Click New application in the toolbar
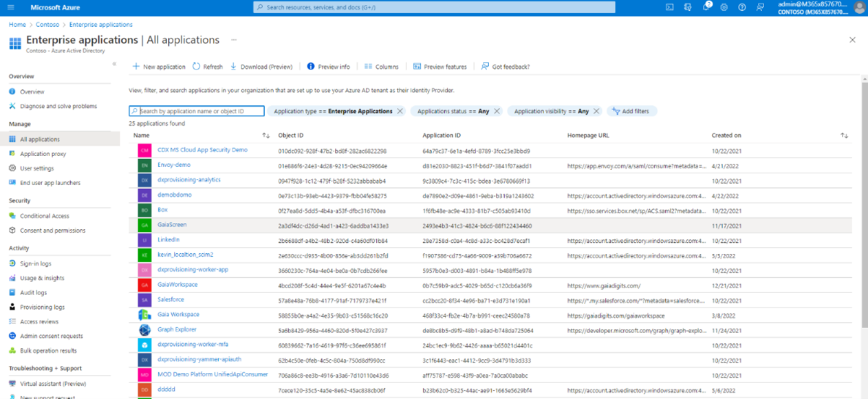 pyautogui.click(x=159, y=67)
